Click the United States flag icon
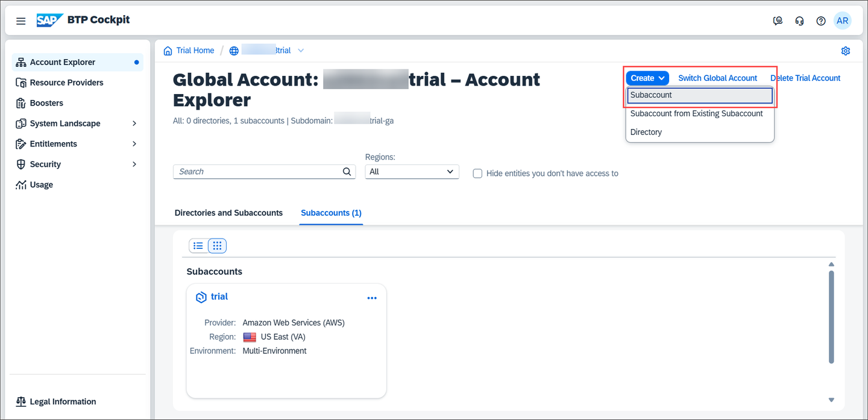The height and width of the screenshot is (420, 868). (250, 337)
